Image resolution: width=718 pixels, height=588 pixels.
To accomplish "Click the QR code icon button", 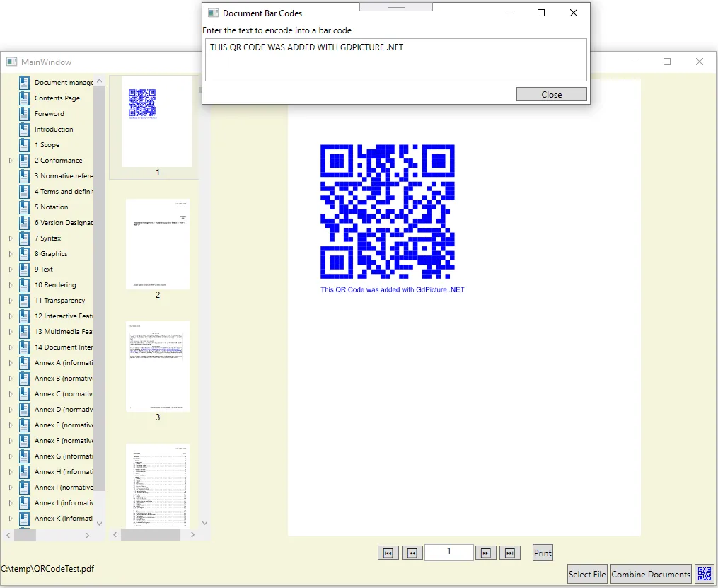I will 705,574.
